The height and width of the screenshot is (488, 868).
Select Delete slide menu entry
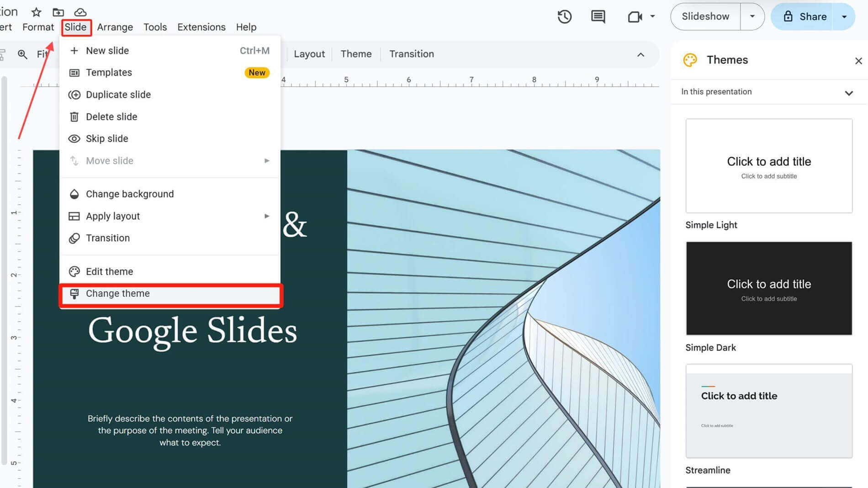[169, 117]
